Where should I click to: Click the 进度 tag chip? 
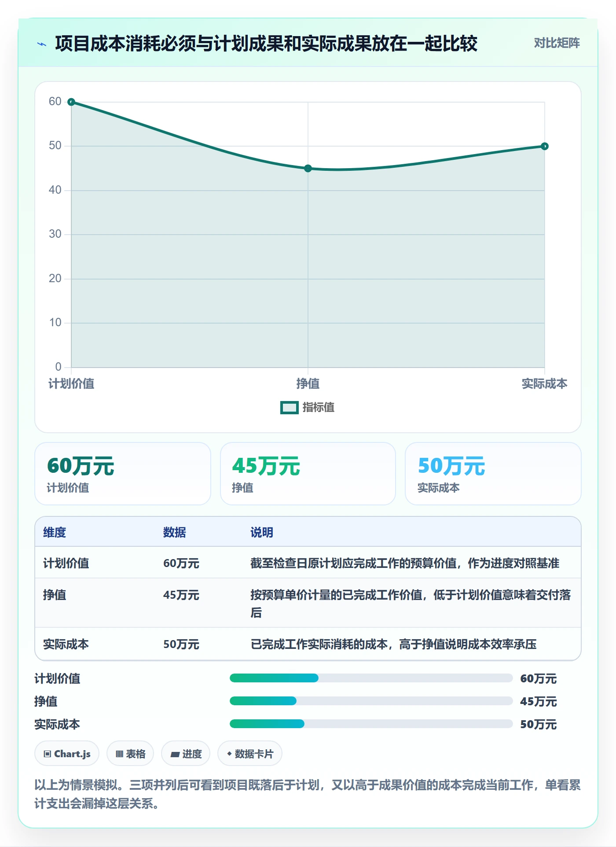point(186,754)
